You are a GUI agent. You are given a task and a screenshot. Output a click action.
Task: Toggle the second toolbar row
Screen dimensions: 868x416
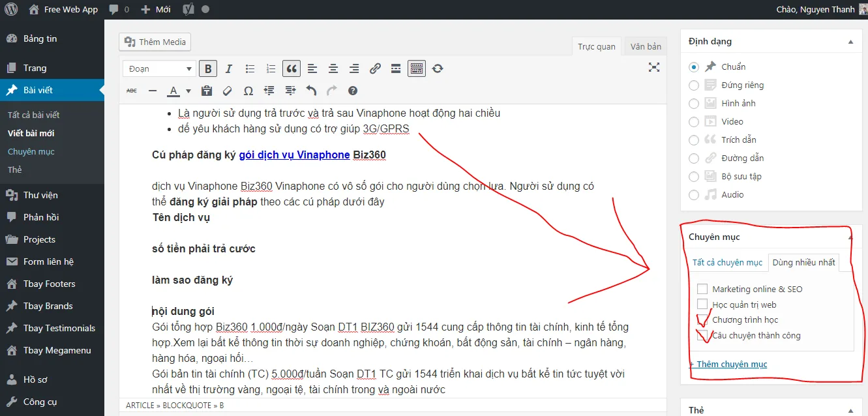click(x=417, y=68)
